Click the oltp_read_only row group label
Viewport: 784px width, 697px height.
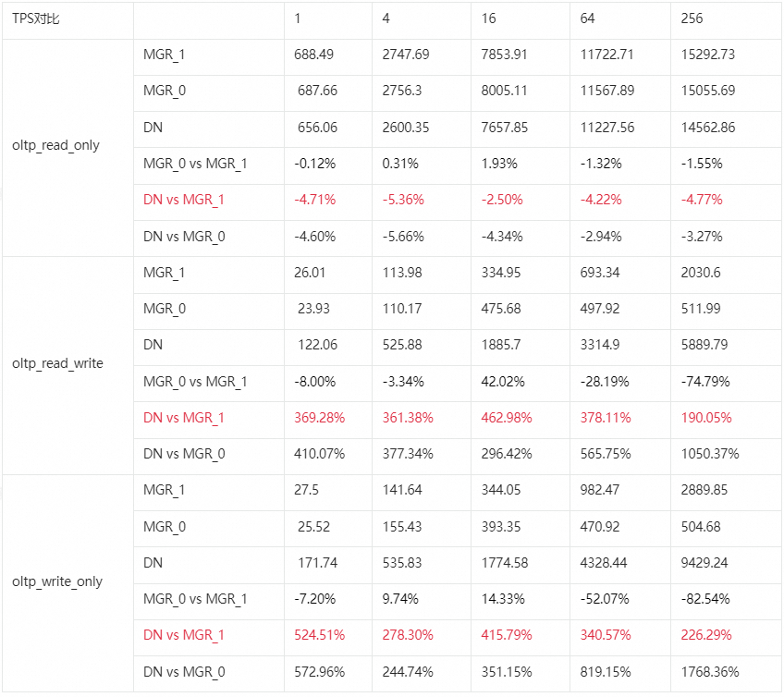click(55, 145)
